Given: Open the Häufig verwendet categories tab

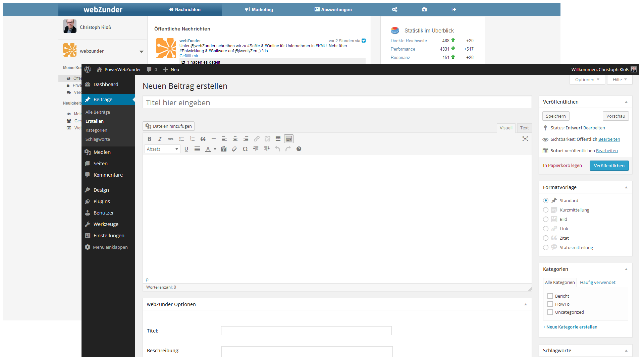Looking at the screenshot, I should [x=598, y=282].
